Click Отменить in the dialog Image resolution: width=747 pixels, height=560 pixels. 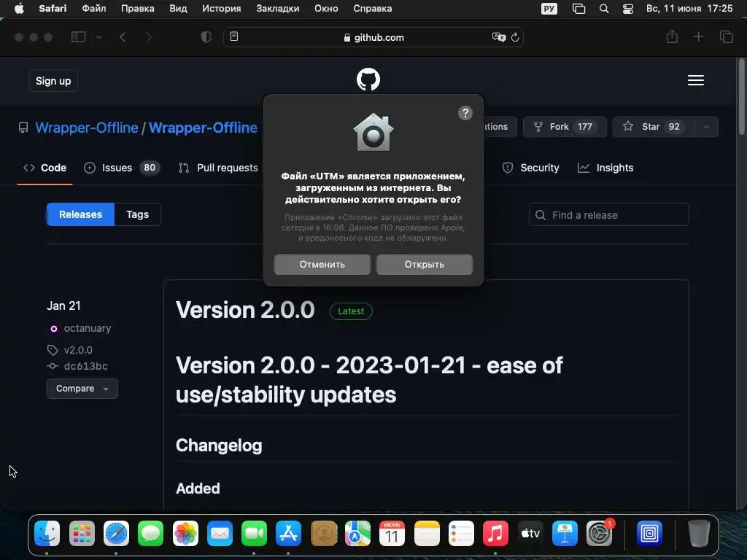pyautogui.click(x=322, y=264)
